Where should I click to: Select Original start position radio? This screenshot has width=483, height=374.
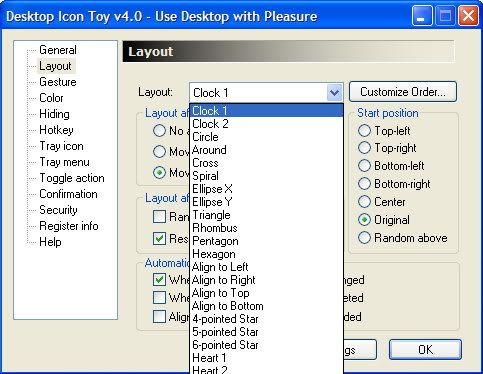[x=364, y=220]
